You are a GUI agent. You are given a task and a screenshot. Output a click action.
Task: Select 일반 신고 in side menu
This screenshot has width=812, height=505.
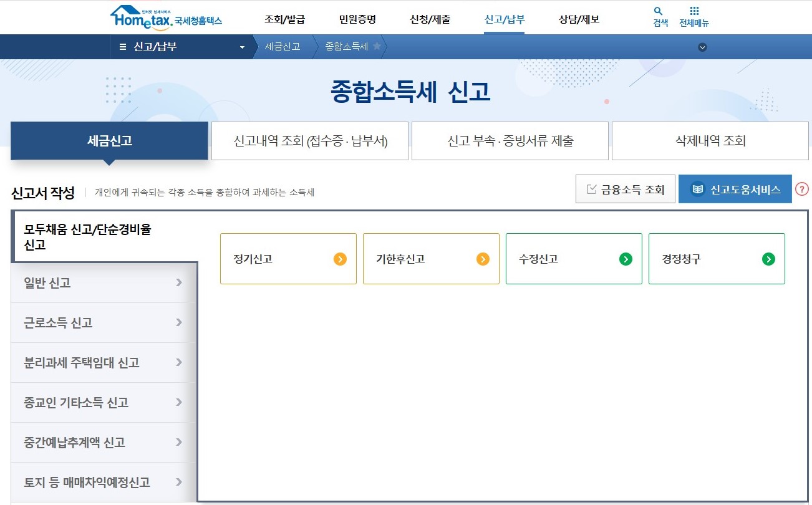click(x=104, y=283)
